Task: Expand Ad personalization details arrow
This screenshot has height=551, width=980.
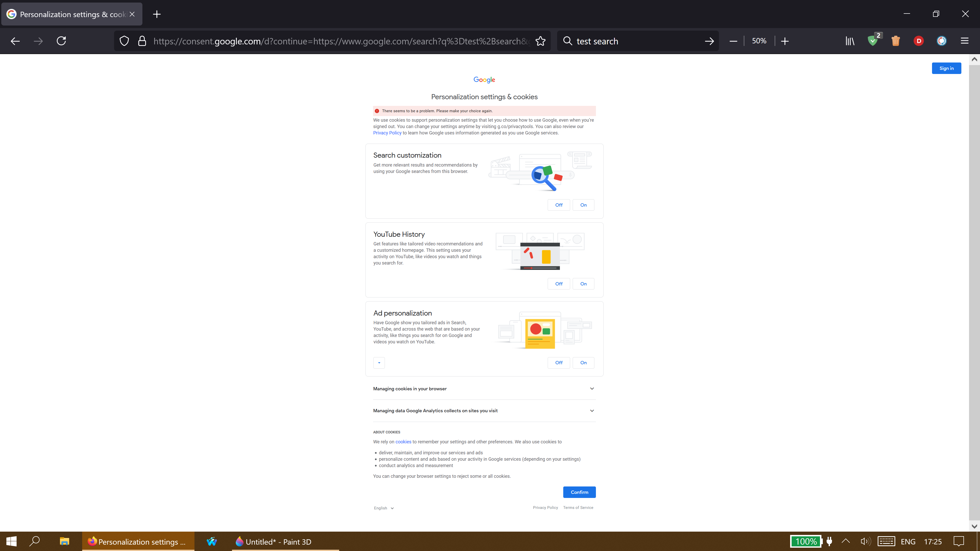Action: pyautogui.click(x=379, y=363)
